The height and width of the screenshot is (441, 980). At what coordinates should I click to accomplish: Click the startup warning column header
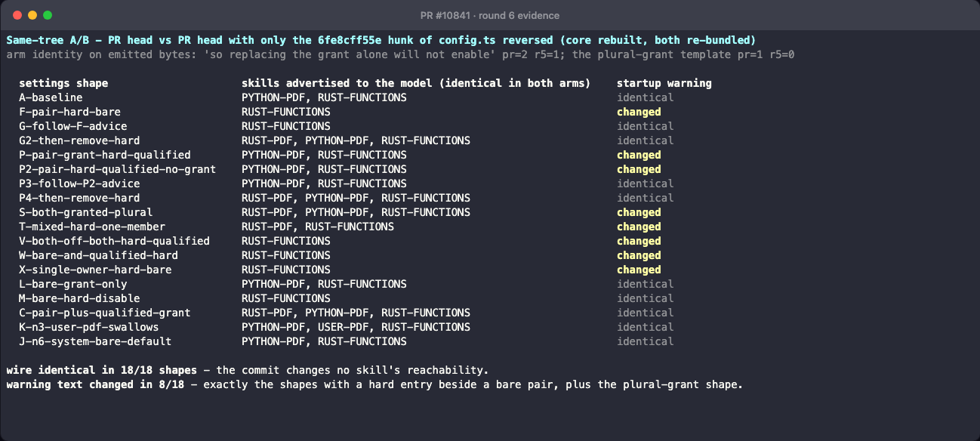click(664, 83)
